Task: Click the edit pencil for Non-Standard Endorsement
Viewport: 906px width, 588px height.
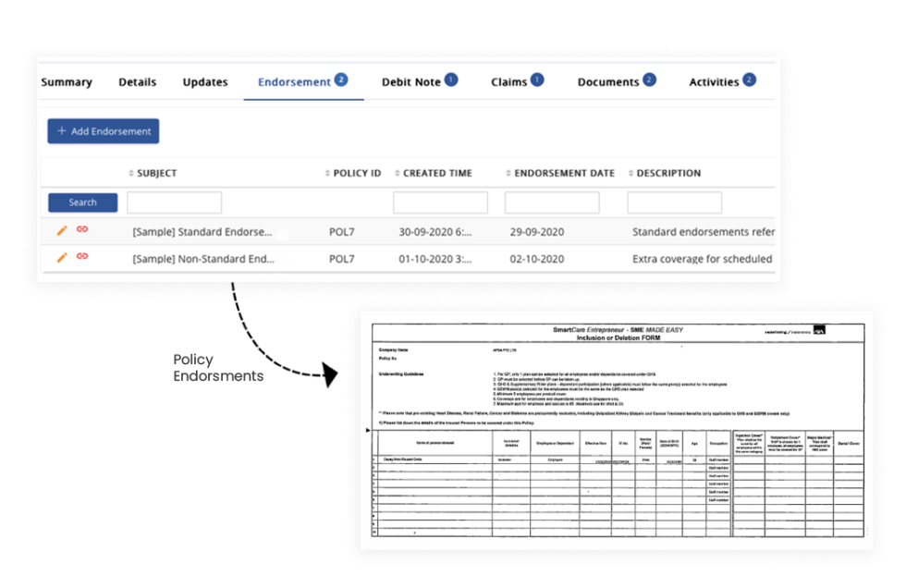Action: point(63,258)
